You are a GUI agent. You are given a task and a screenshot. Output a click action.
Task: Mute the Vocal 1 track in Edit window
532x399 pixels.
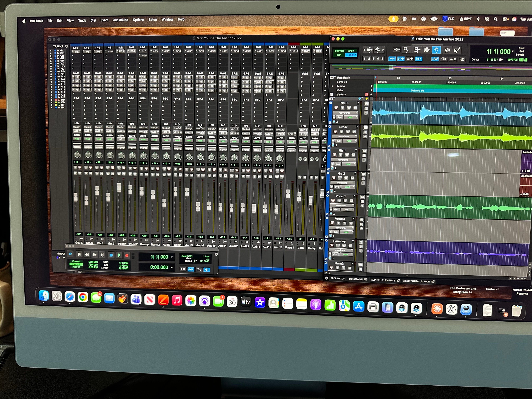(x=351, y=201)
